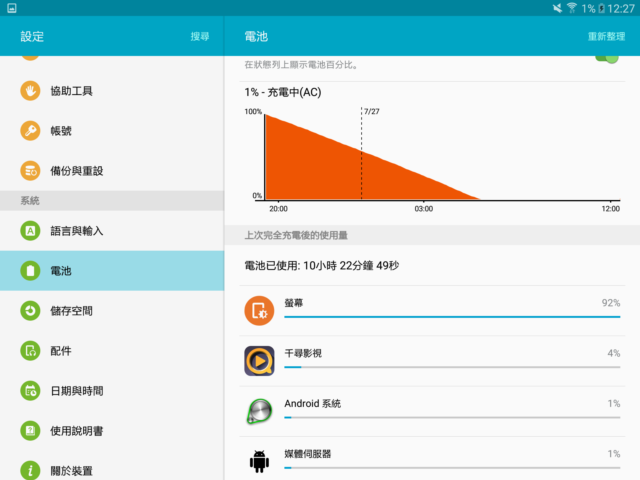
Task: Open 配件 settings entry
Action: point(112,351)
